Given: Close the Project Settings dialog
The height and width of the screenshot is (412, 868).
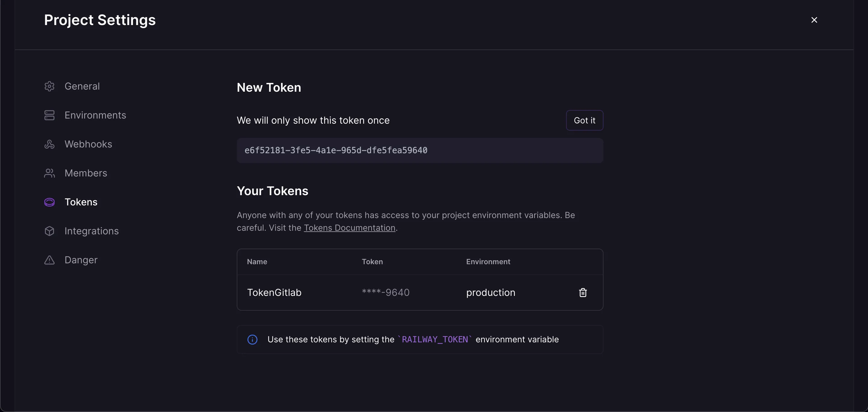Looking at the screenshot, I should [x=814, y=20].
